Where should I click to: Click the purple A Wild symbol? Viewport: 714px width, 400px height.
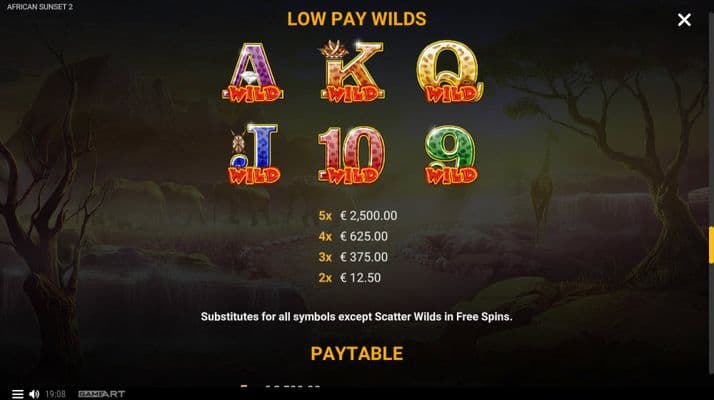(253, 72)
